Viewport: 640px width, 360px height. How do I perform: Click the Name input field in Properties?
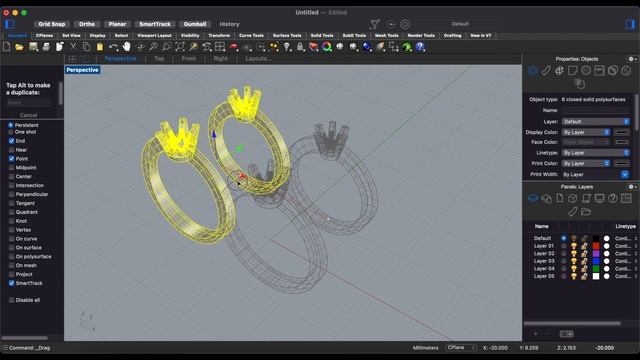click(596, 110)
